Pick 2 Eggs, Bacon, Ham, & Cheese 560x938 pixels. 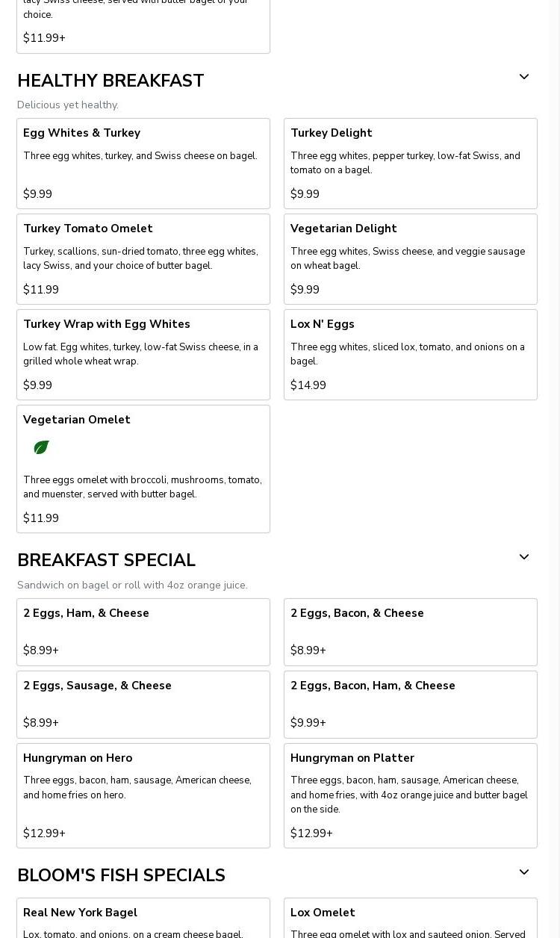point(410,704)
